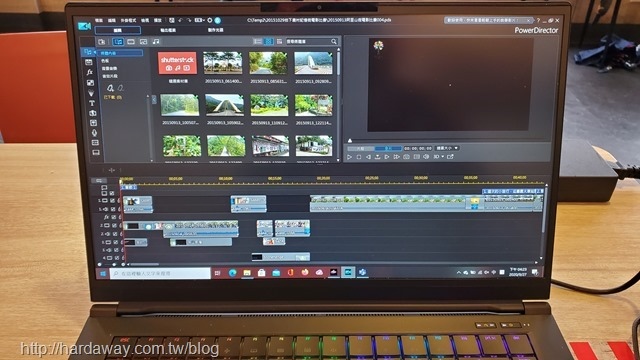Switch to the 輸出檔案 tab

[x=168, y=30]
